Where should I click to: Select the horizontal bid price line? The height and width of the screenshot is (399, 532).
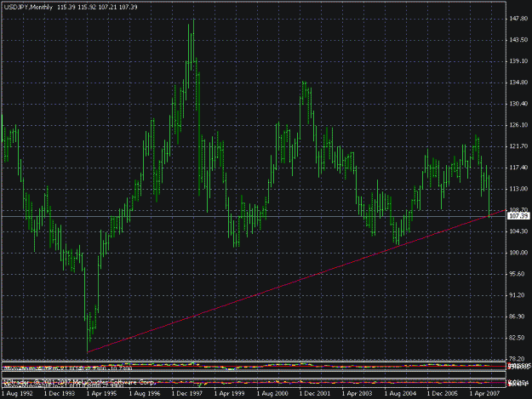(x=254, y=216)
